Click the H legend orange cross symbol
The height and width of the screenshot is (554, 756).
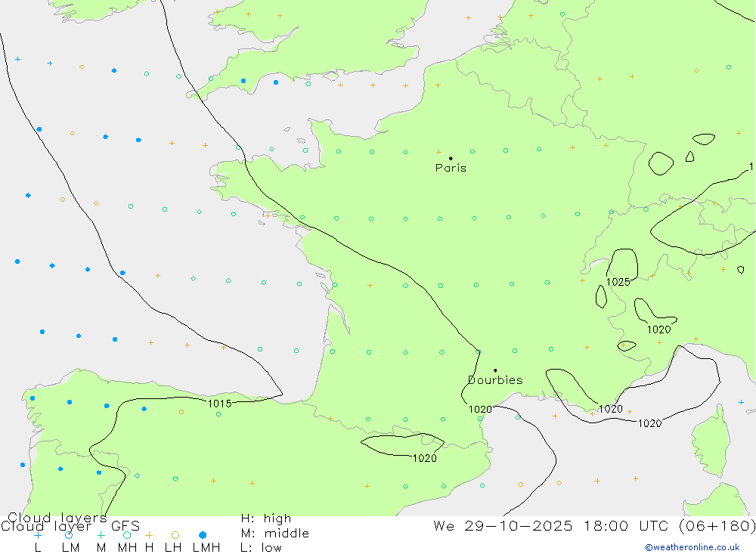[149, 535]
